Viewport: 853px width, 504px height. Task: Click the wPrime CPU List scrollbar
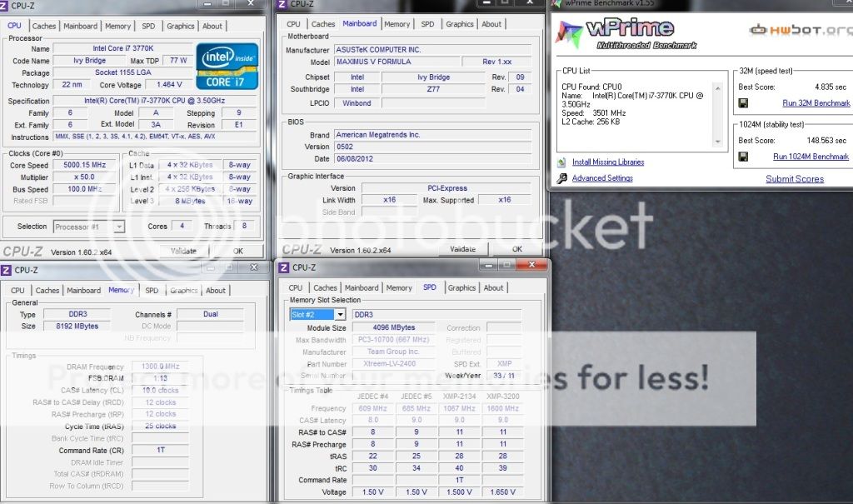click(717, 115)
